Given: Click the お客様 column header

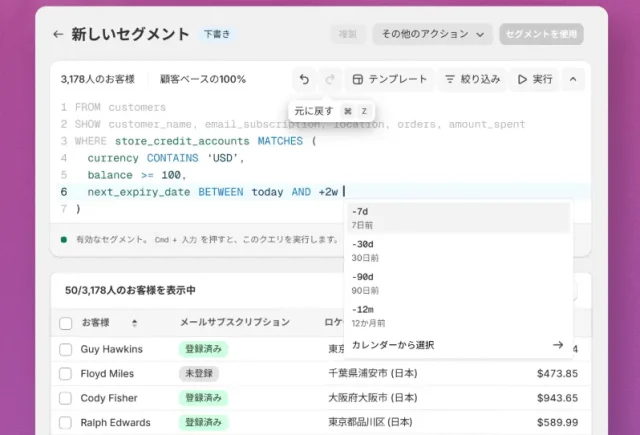Looking at the screenshot, I should pos(96,322).
